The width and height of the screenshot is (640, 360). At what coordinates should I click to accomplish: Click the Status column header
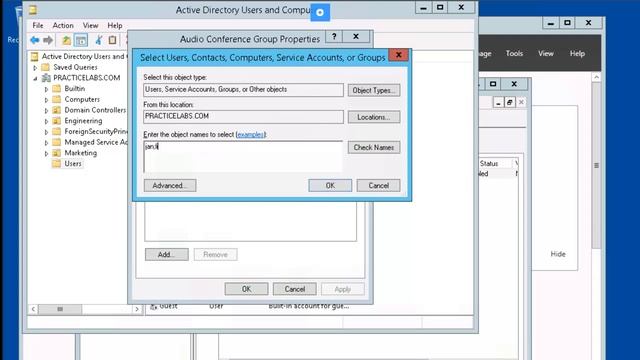pos(489,163)
